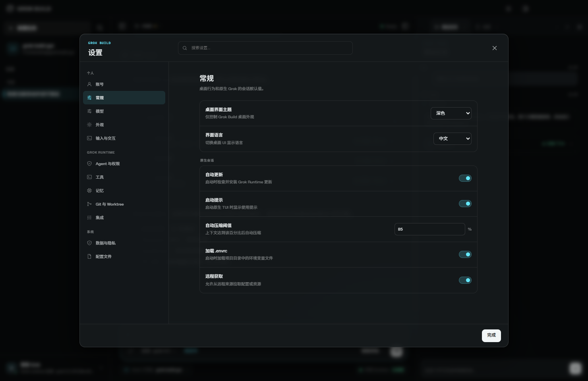Close the settings dialog with X
The image size is (588, 381).
tap(495, 48)
